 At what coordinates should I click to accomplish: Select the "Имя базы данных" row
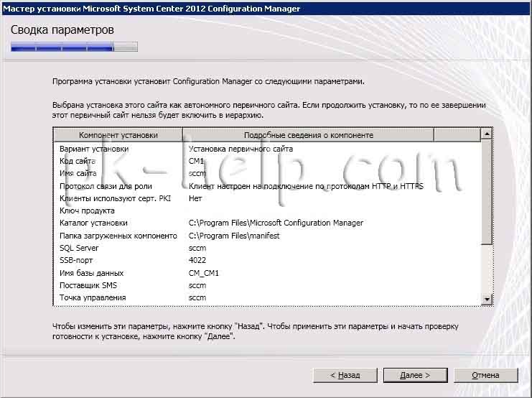[x=267, y=273]
